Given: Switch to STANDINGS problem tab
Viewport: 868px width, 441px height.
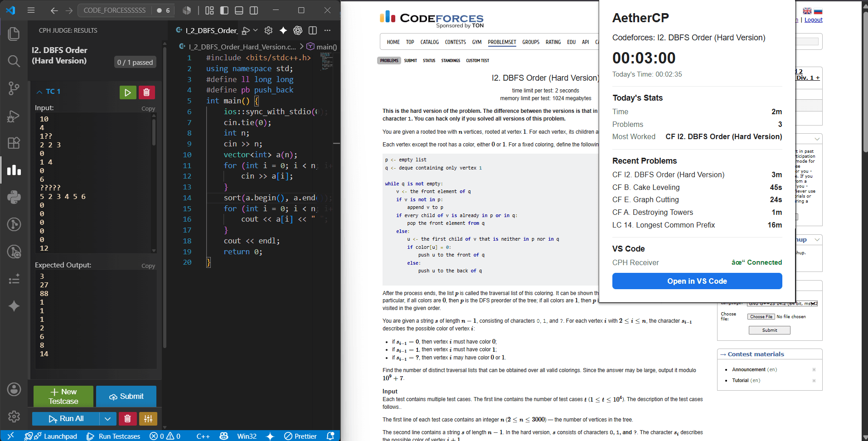Looking at the screenshot, I should [451, 60].
